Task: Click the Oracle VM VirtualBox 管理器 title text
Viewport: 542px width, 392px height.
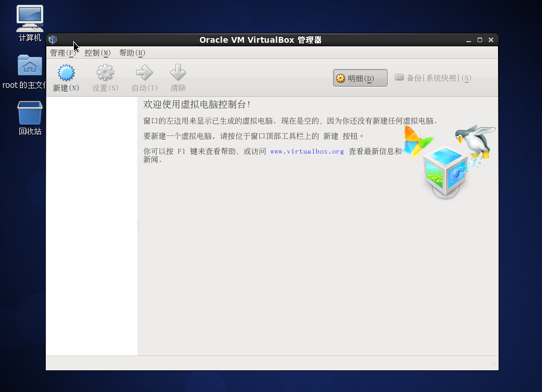Action: 260,40
